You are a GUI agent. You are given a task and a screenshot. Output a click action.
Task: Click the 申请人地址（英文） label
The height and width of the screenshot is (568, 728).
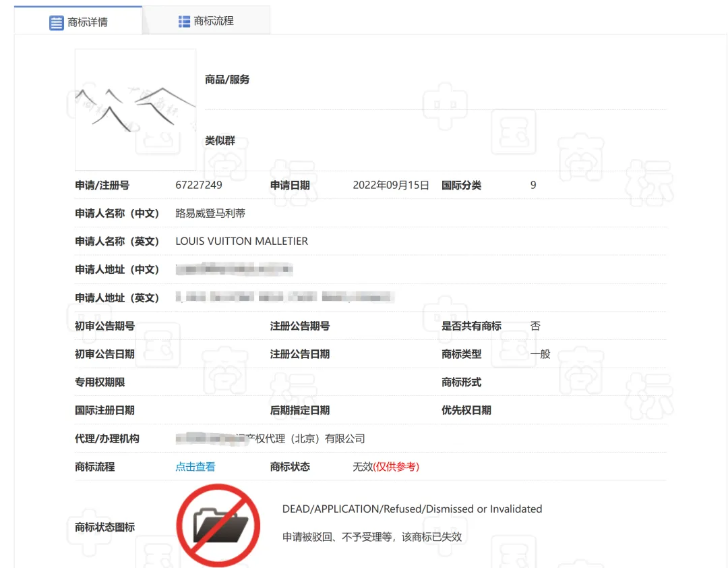tap(117, 297)
